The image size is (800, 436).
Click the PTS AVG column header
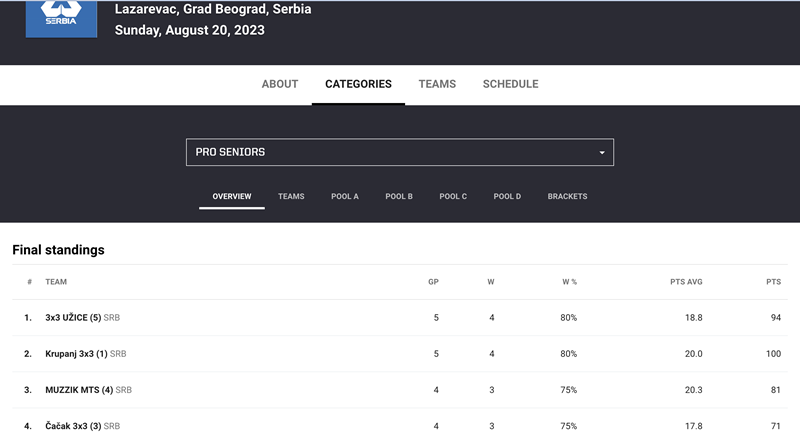686,282
